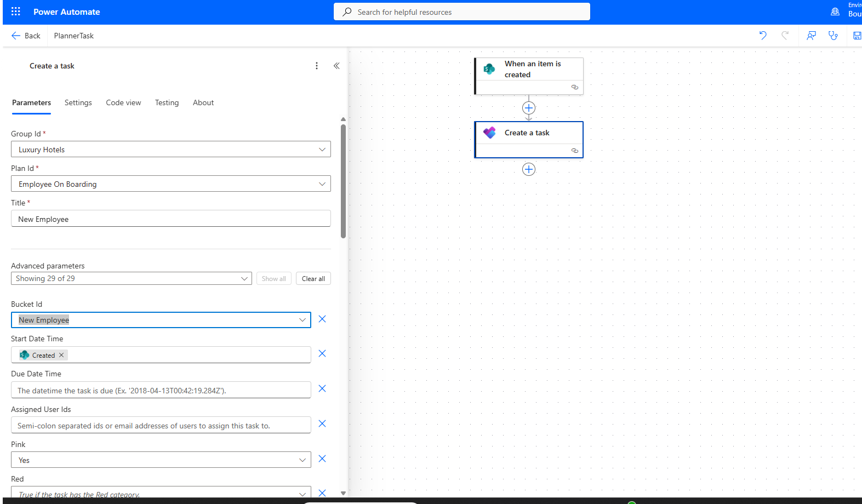Click the Back arrow icon
This screenshot has width=862, height=504.
coord(16,36)
